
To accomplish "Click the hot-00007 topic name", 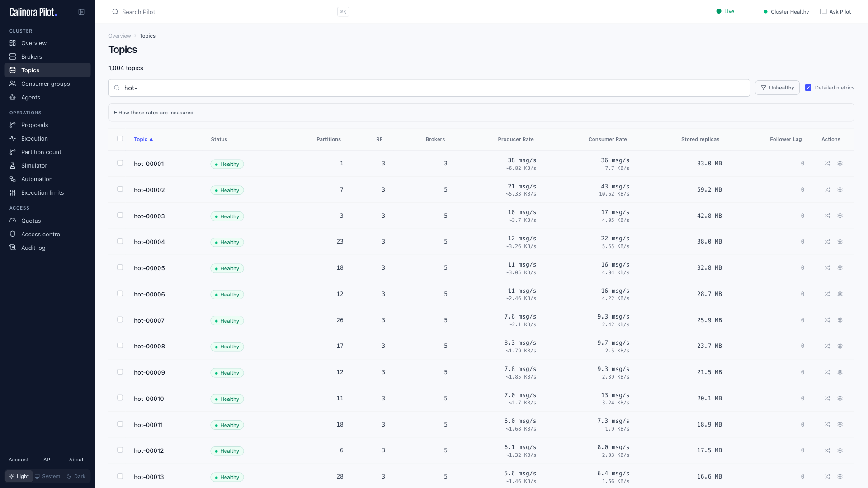I will (x=149, y=320).
